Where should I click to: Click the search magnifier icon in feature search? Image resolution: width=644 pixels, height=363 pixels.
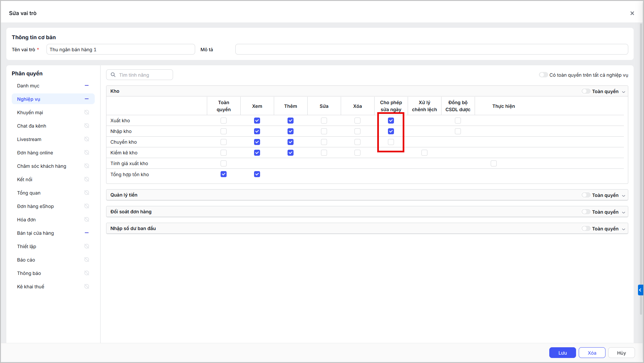pos(113,75)
